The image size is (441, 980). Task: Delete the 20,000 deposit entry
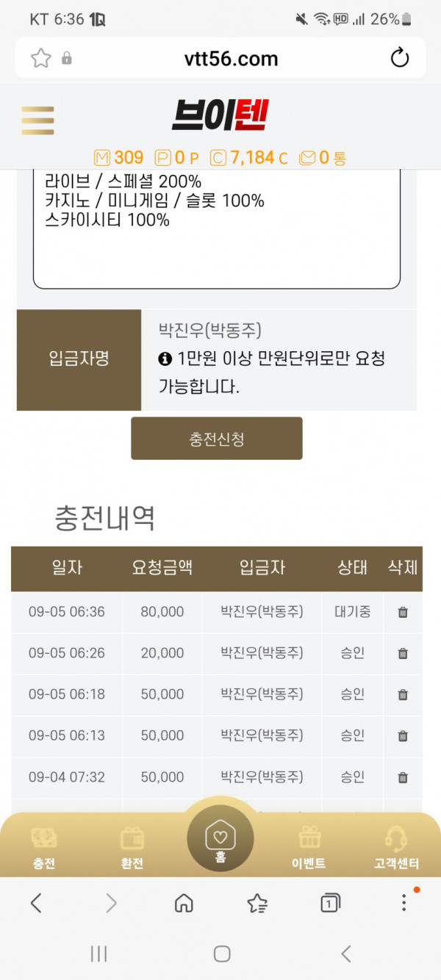pos(403,653)
